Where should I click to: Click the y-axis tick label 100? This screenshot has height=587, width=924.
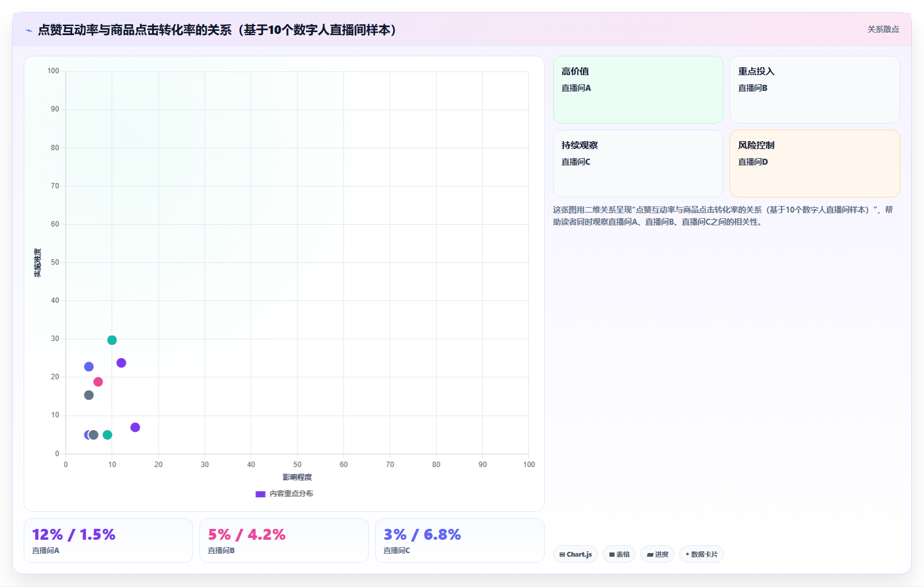click(x=53, y=71)
